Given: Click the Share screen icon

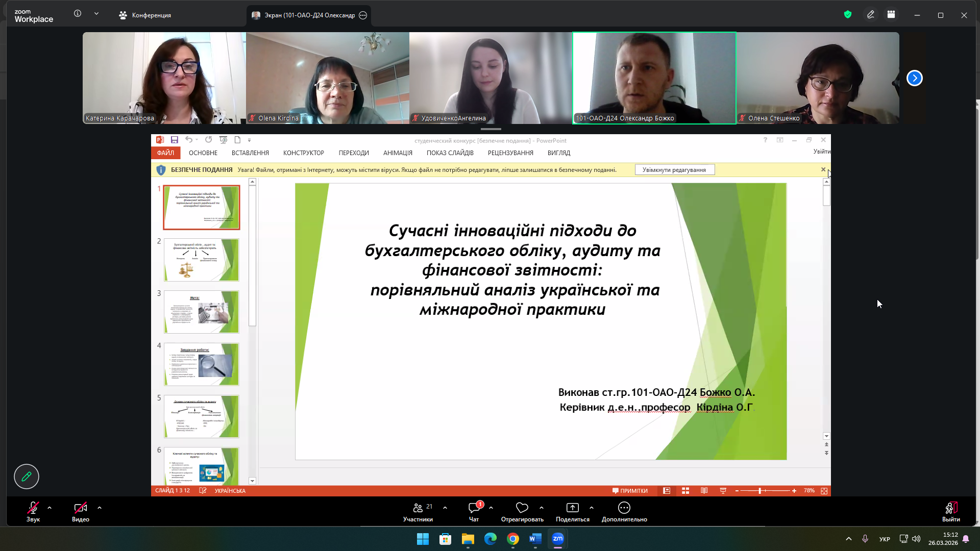Looking at the screenshot, I should (x=572, y=508).
